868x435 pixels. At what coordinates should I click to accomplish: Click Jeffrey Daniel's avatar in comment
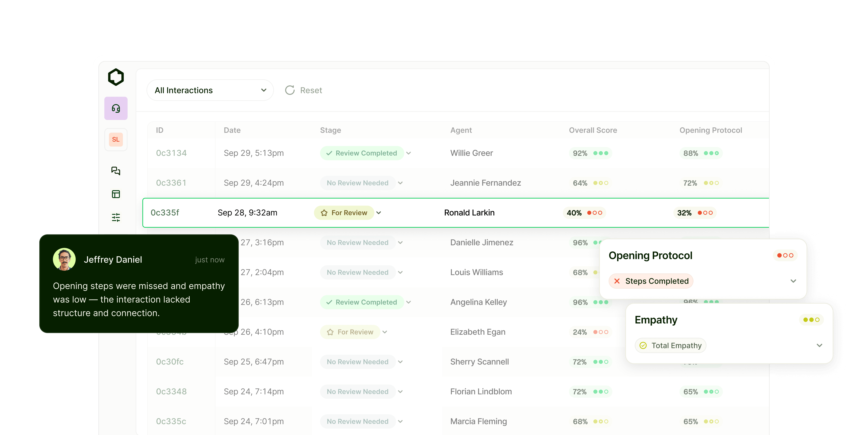point(64,260)
